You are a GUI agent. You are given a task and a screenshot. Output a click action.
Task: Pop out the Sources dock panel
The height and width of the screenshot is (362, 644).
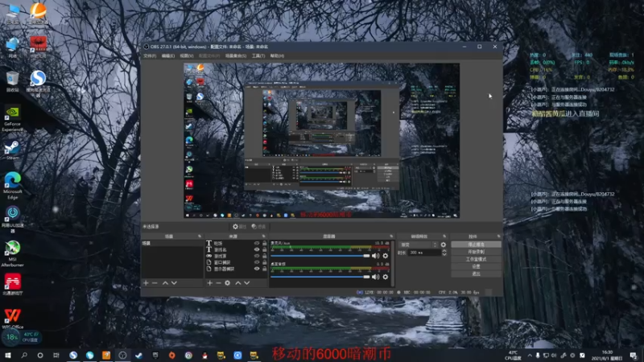pos(264,237)
